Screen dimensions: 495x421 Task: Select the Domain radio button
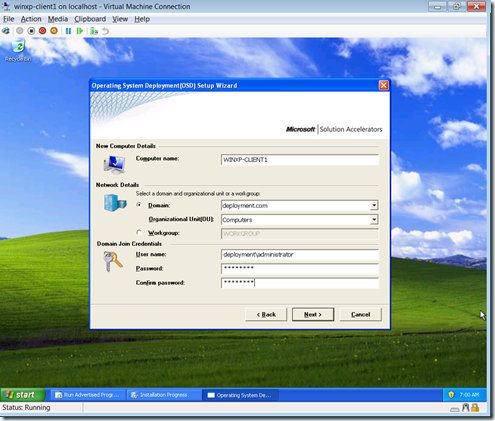coord(139,205)
